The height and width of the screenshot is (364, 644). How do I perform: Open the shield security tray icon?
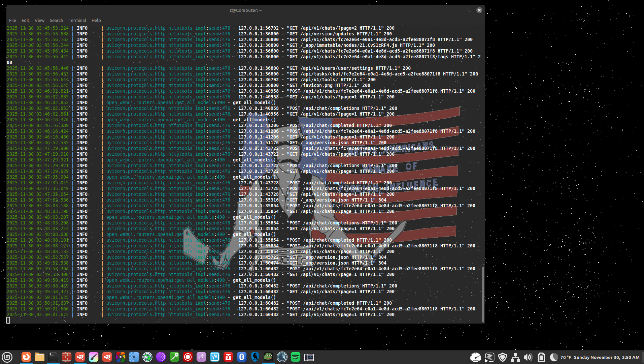tap(503, 357)
